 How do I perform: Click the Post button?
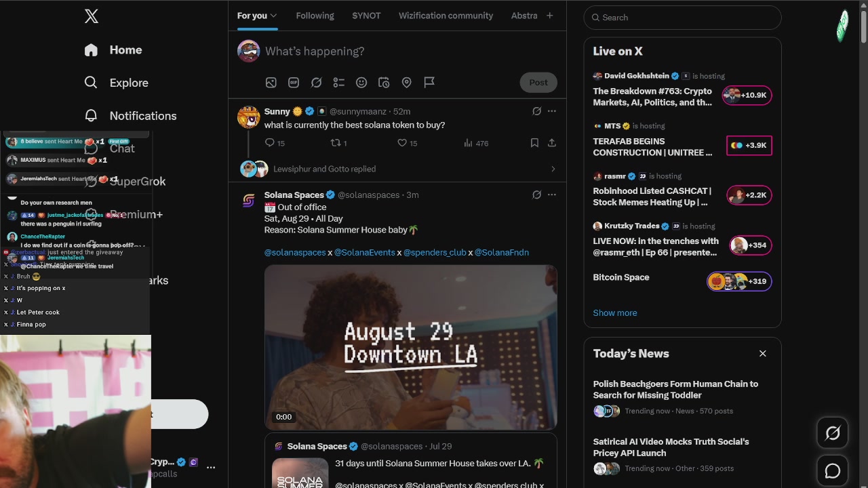[538, 83]
